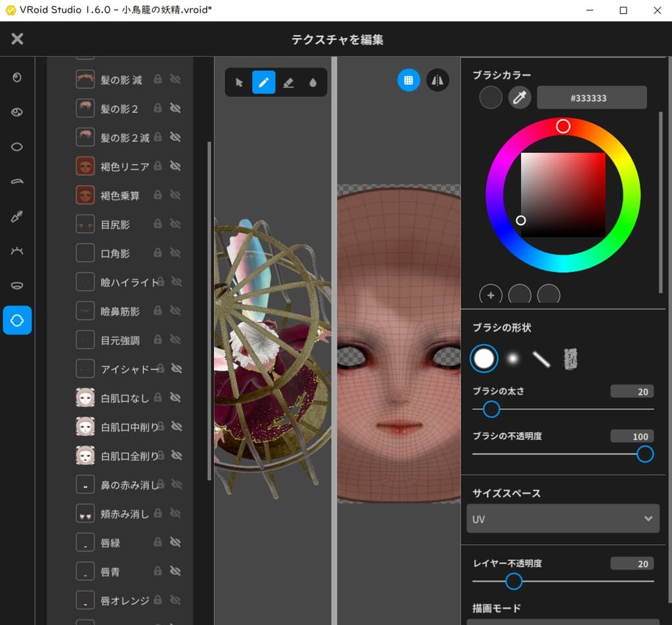Image resolution: width=672 pixels, height=625 pixels.
Task: Open the サイズスペース UV dropdown
Action: click(x=562, y=519)
